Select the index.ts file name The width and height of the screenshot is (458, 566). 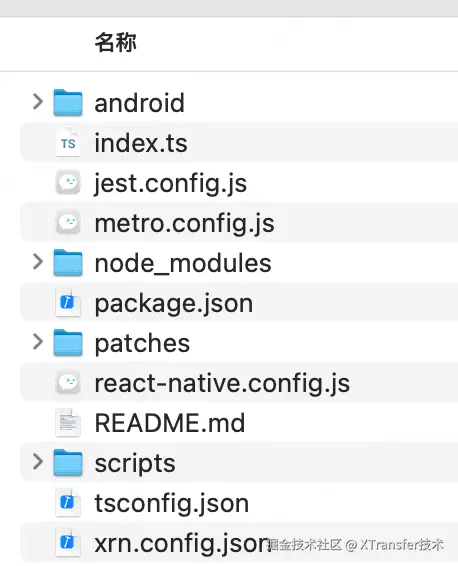click(x=141, y=143)
